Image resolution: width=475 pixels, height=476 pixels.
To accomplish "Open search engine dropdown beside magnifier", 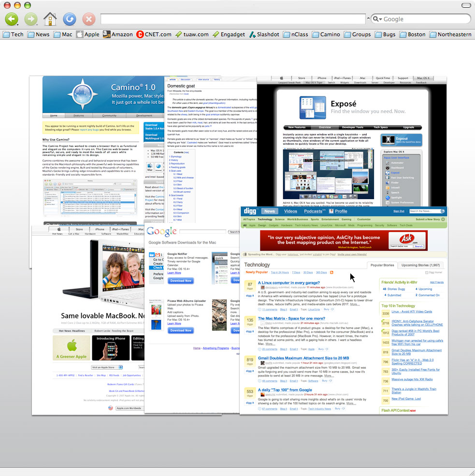I will [377, 19].
